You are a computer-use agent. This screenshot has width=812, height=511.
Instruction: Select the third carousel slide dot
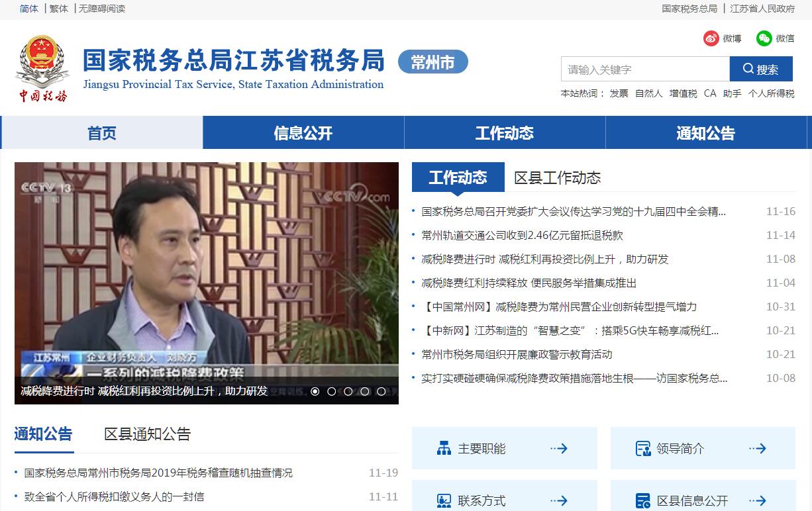(348, 391)
